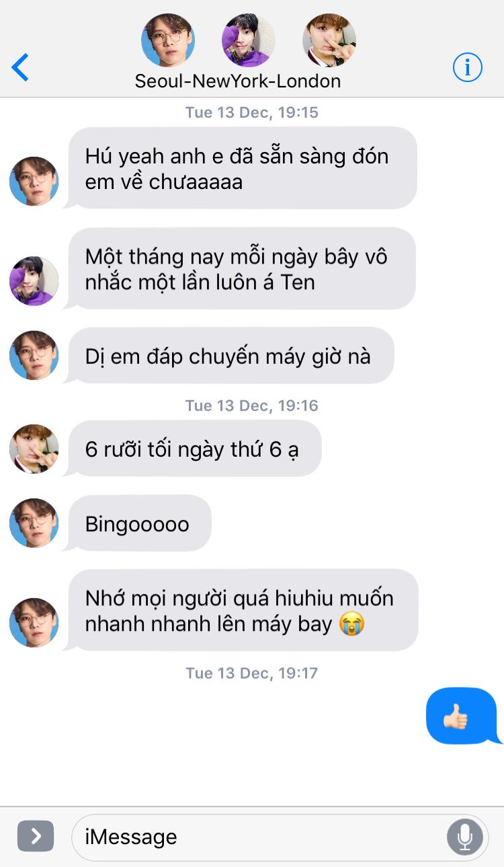This screenshot has width=504, height=867.
Task: Tap avatar beside "Dị em đáp chuyến" message
Action: click(34, 355)
